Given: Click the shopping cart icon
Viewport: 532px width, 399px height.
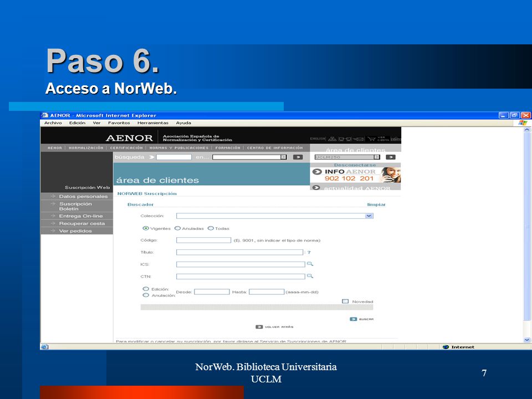Looking at the screenshot, I should coord(371,139).
